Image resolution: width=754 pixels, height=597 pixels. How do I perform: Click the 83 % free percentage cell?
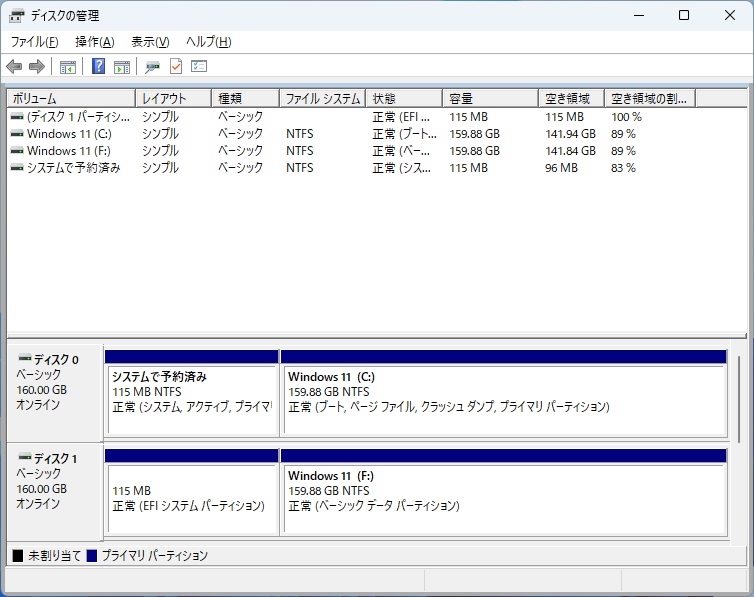(623, 168)
